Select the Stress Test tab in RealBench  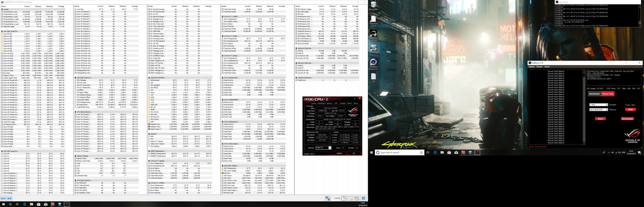click(x=608, y=94)
